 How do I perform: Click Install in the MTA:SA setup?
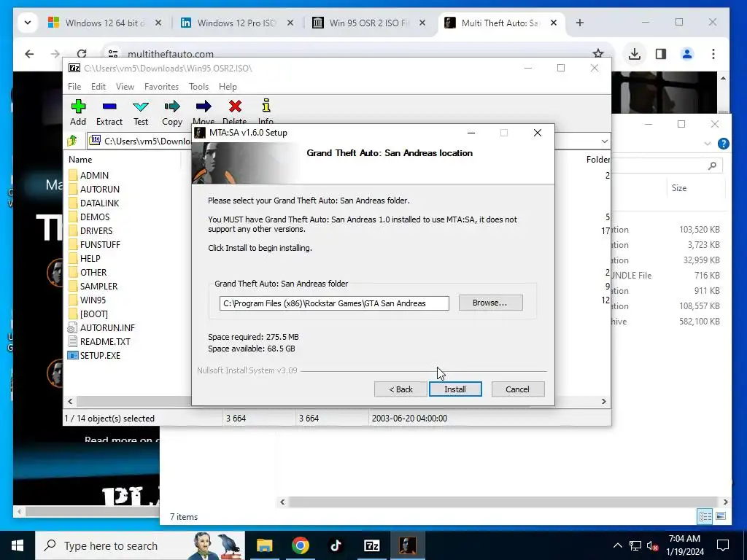[455, 389]
